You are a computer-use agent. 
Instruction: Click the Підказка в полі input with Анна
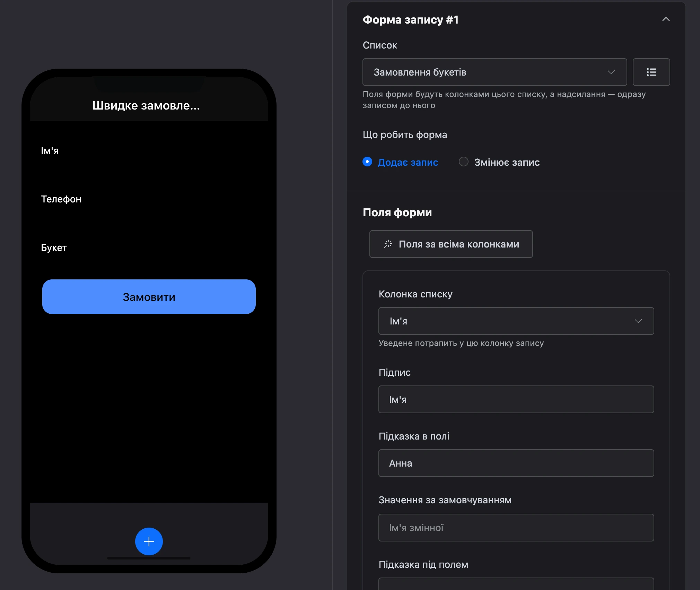tap(516, 463)
